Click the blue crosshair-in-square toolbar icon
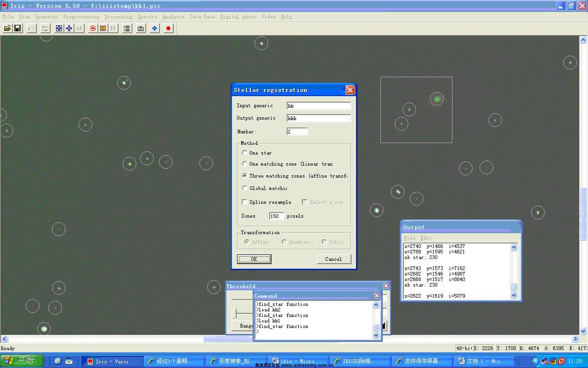 [59, 29]
